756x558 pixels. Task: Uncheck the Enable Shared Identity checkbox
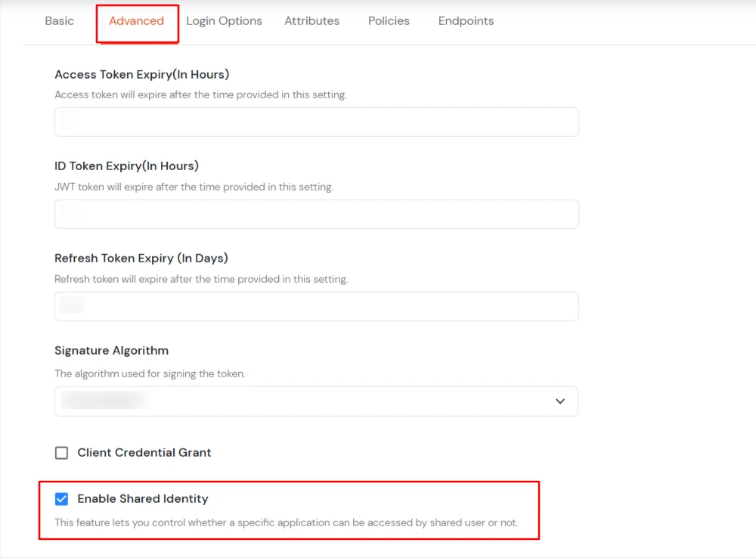point(62,499)
